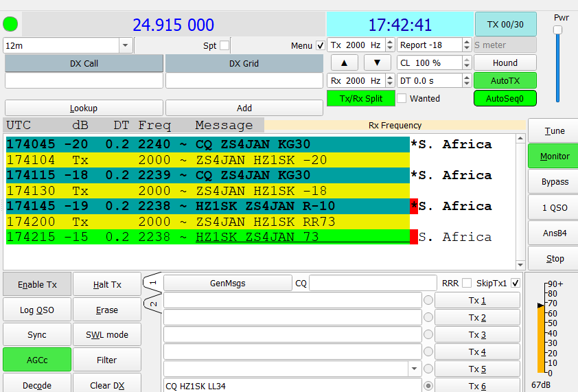This screenshot has width=578, height=392.
Task: Click the Log QSO button
Action: click(x=37, y=310)
